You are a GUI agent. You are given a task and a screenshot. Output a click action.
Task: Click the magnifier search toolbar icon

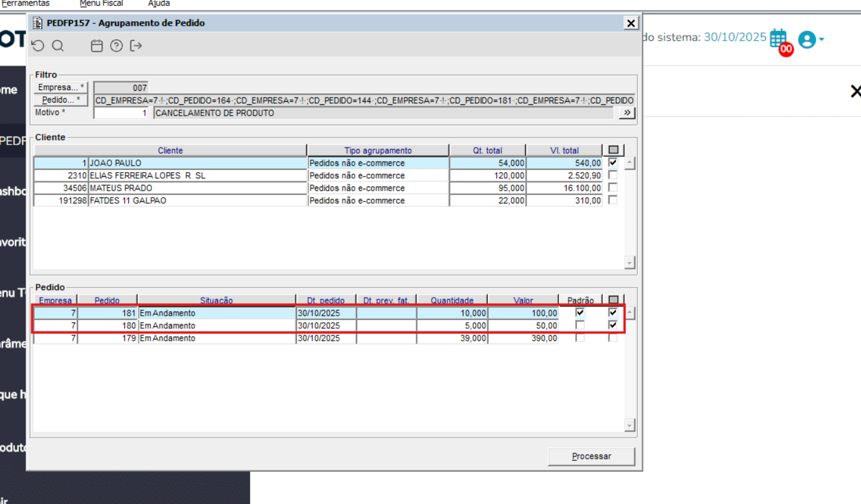pyautogui.click(x=58, y=46)
